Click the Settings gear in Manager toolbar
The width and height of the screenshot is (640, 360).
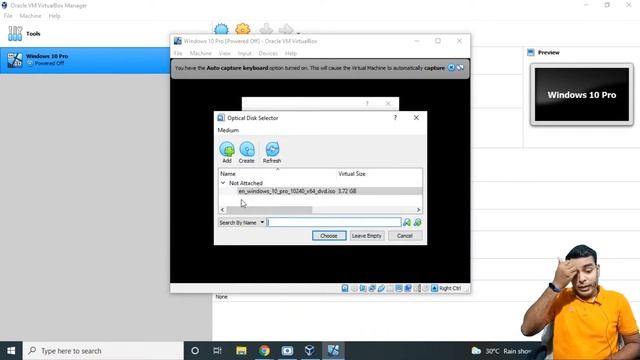242,29
